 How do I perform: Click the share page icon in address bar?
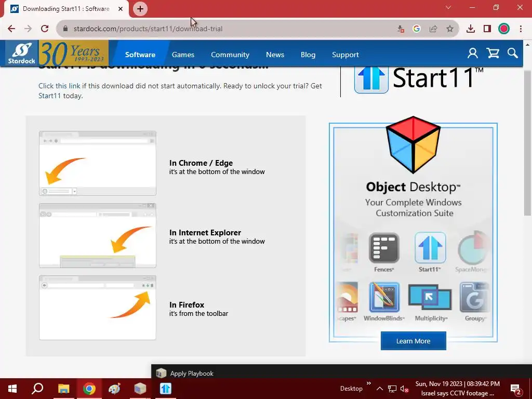click(x=433, y=29)
